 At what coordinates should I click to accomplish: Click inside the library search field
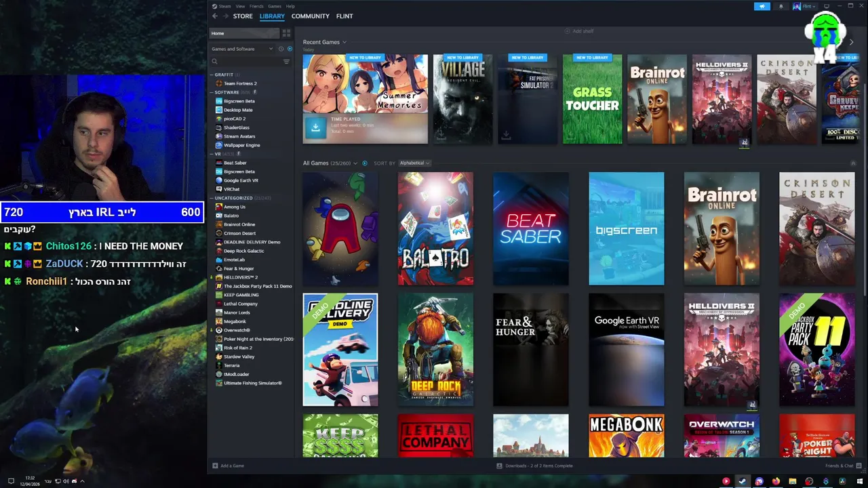tap(250, 62)
